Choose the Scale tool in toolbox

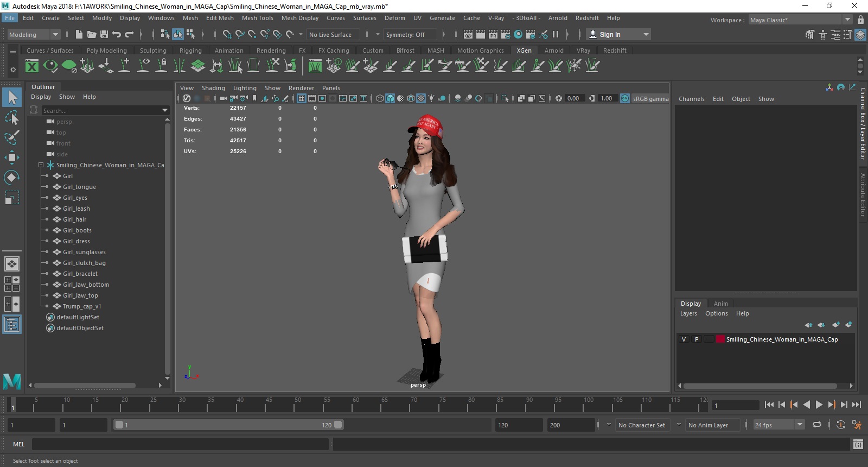click(12, 198)
